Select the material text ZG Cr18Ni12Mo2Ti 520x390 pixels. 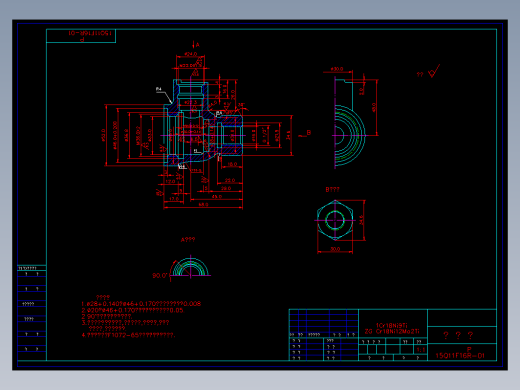click(392, 332)
